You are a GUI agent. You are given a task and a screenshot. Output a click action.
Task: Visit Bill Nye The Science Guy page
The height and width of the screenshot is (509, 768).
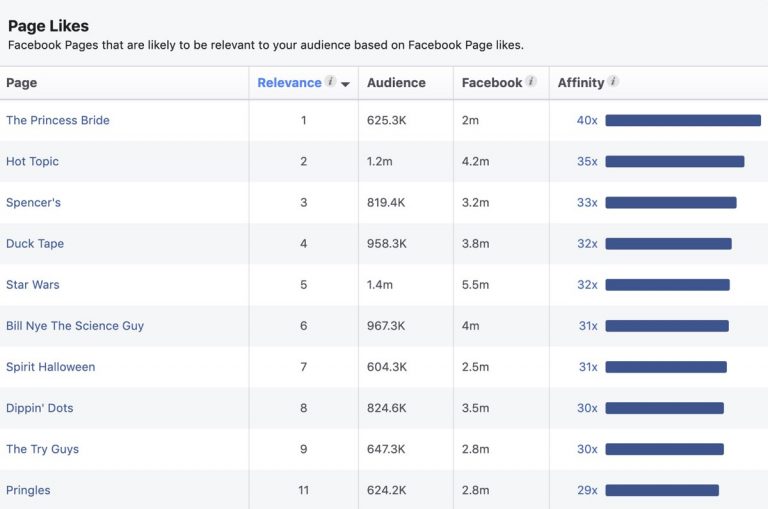(x=75, y=326)
